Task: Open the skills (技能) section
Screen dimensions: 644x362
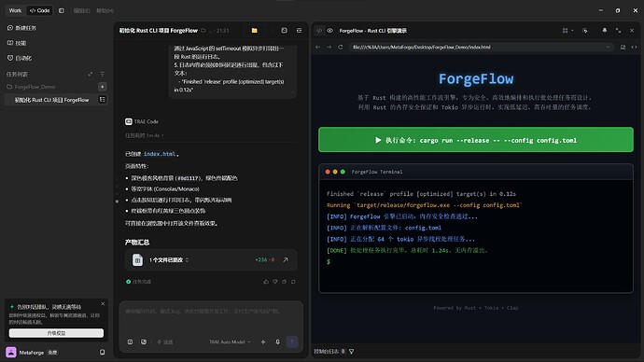Action: click(x=17, y=43)
